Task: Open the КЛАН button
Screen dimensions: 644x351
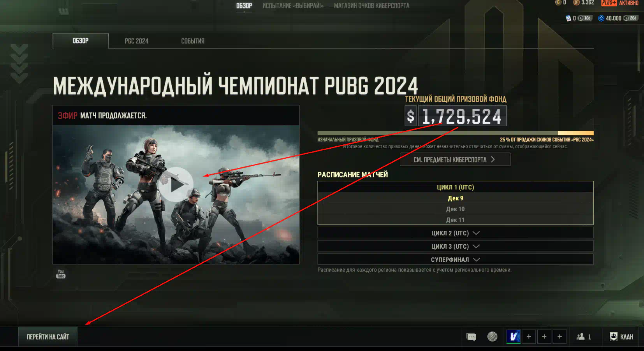Action: [x=621, y=337]
